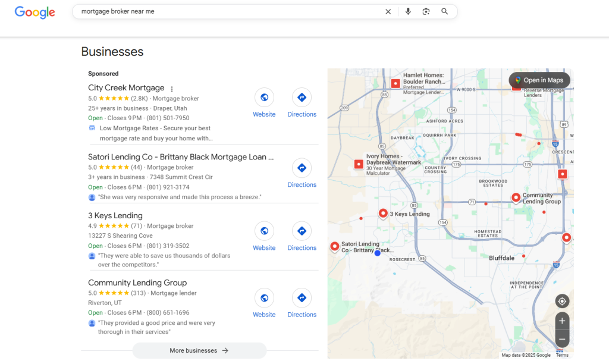Screen dimensions: 609x364
Task: Click the Businesses heading
Action: [x=112, y=52]
